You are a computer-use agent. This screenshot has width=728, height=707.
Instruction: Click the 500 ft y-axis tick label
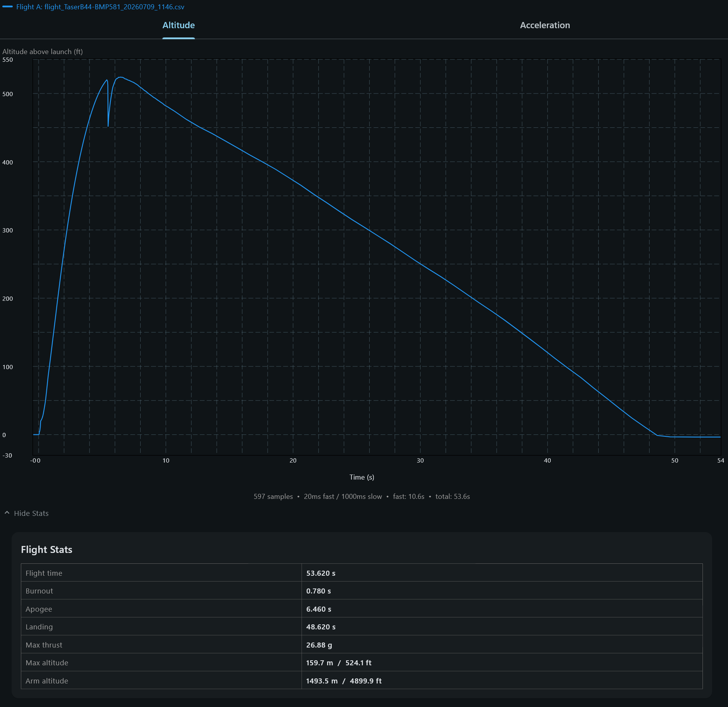pos(8,94)
